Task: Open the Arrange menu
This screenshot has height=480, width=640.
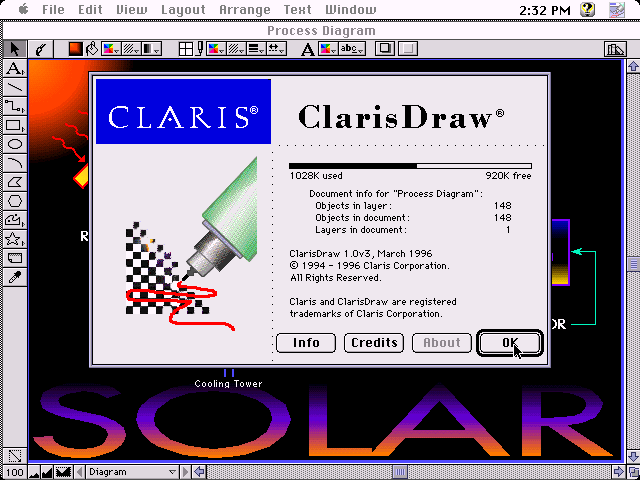Action: (245, 9)
